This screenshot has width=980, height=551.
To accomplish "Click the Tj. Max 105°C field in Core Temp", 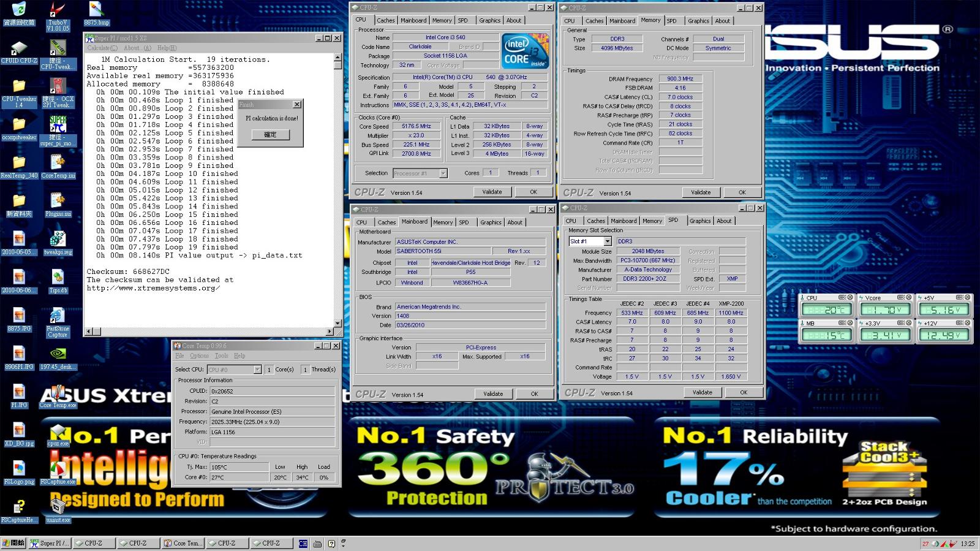I will coord(239,467).
